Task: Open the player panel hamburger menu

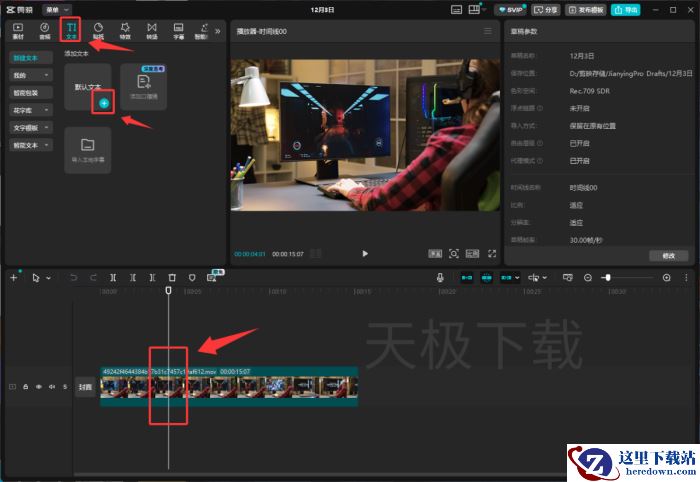Action: (x=488, y=31)
